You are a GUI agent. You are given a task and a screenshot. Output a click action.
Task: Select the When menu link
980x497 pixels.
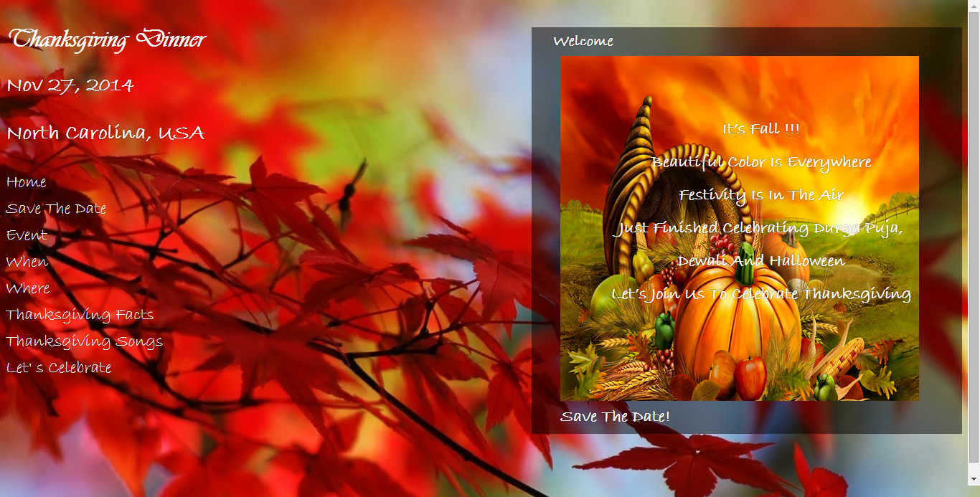click(x=27, y=262)
